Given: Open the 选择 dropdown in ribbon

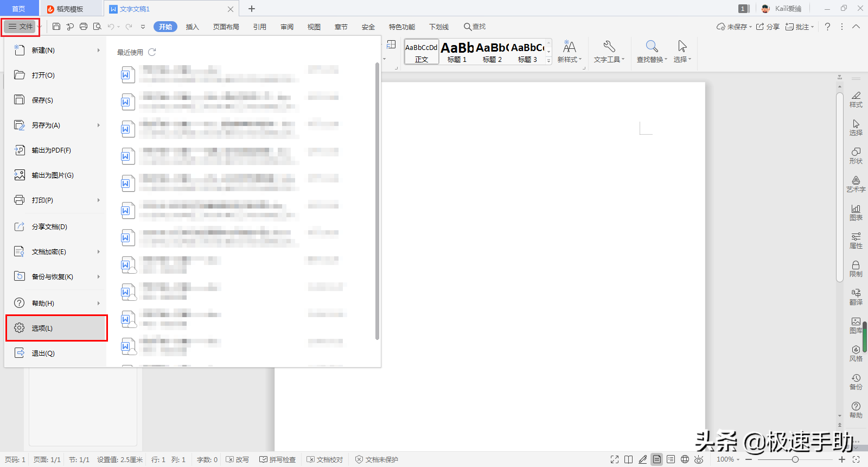Looking at the screenshot, I should click(x=682, y=52).
